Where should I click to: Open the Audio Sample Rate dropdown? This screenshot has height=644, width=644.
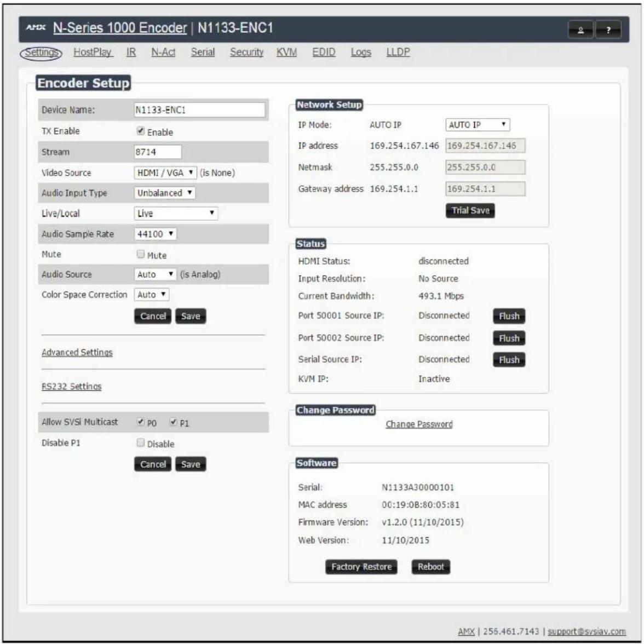(x=156, y=234)
